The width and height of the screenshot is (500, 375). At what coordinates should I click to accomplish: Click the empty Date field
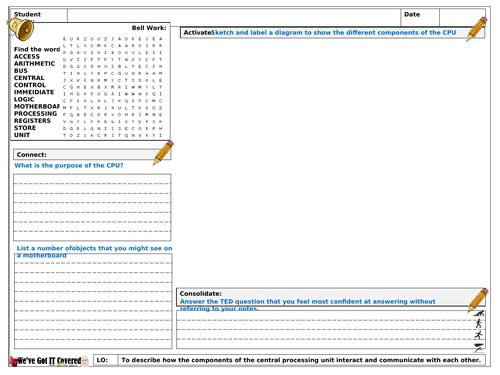click(462, 17)
